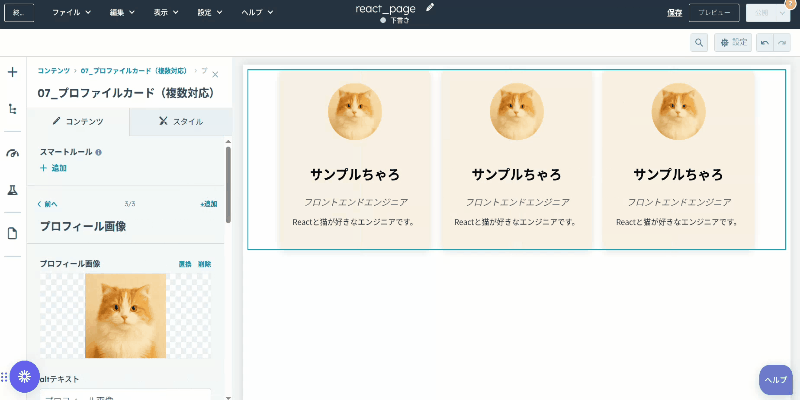Image resolution: width=800 pixels, height=400 pixels.
Task: Click the module name heading 07_プロファイルカード(複数対応)
Action: [x=125, y=93]
